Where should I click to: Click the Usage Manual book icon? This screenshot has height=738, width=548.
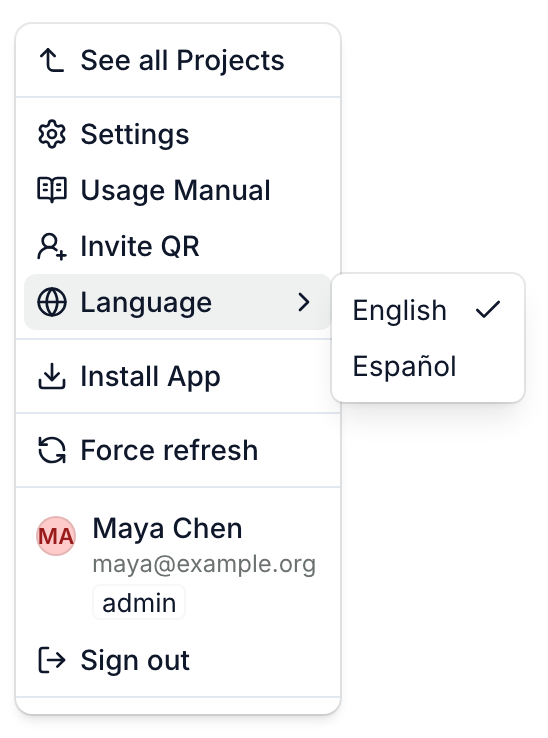[x=52, y=190]
